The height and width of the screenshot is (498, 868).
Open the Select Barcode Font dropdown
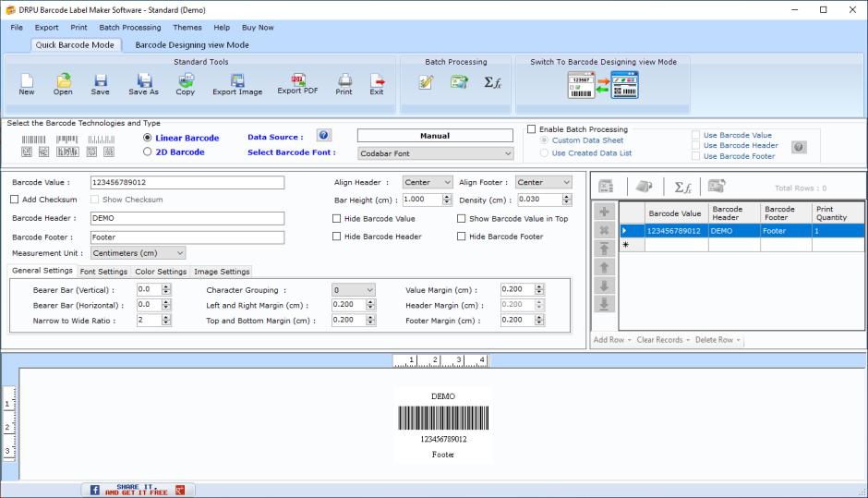coord(435,153)
